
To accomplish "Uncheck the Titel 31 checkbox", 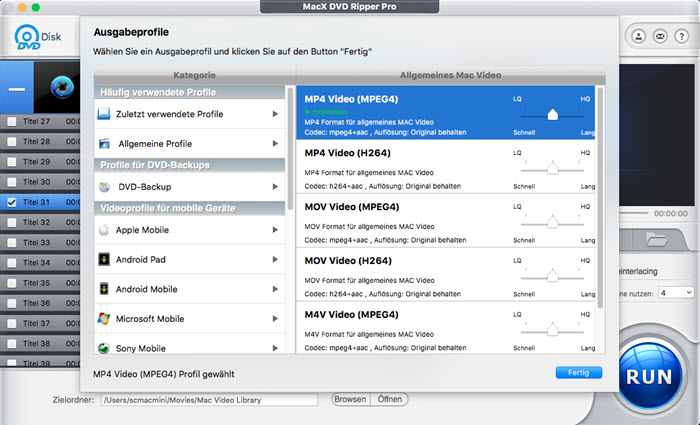I will click(x=12, y=202).
